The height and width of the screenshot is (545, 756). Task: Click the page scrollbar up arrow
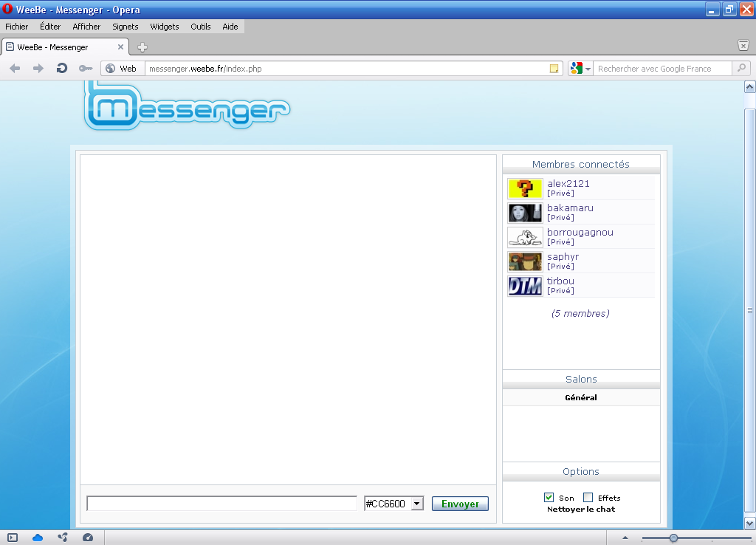(750, 87)
